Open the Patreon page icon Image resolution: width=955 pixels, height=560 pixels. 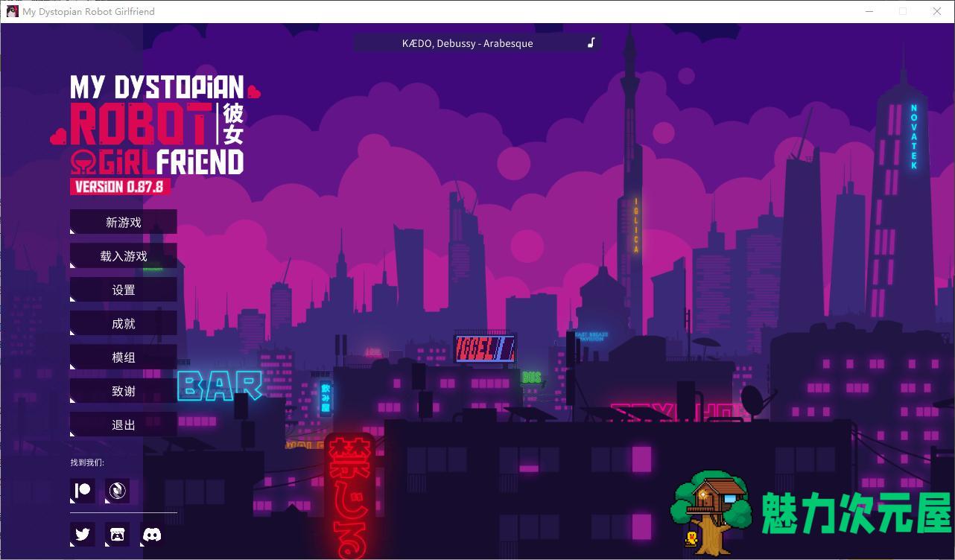(x=83, y=491)
